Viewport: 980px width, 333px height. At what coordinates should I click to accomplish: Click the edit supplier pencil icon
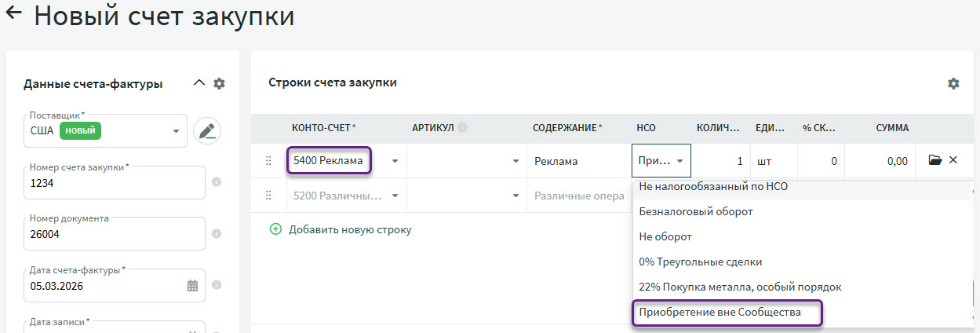click(x=207, y=131)
